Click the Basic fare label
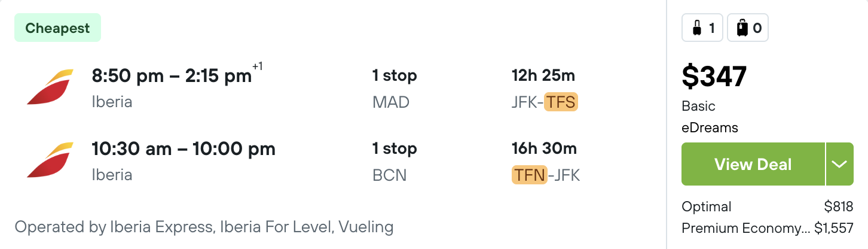 click(698, 106)
